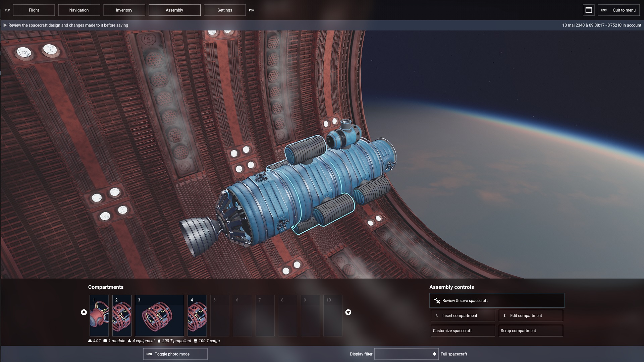Click the up arrow beside compartments
The width and height of the screenshot is (644, 362).
[x=84, y=312]
